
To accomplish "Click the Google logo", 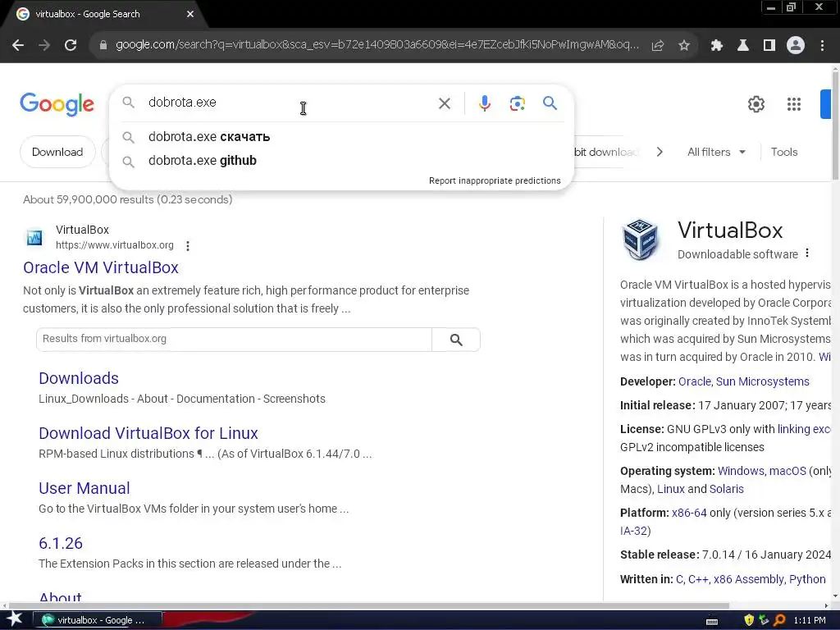I will pyautogui.click(x=57, y=104).
